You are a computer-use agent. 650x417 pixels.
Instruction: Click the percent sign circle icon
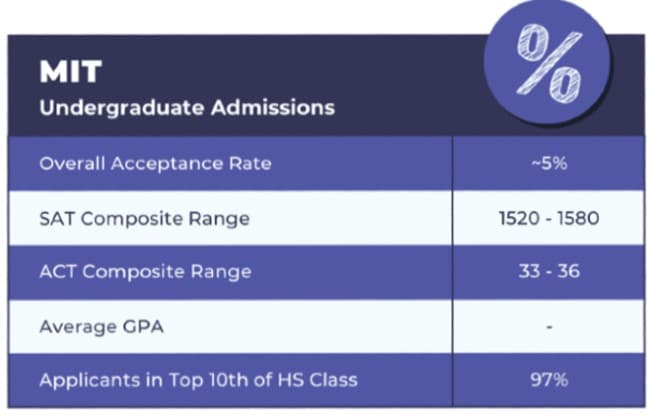[547, 62]
